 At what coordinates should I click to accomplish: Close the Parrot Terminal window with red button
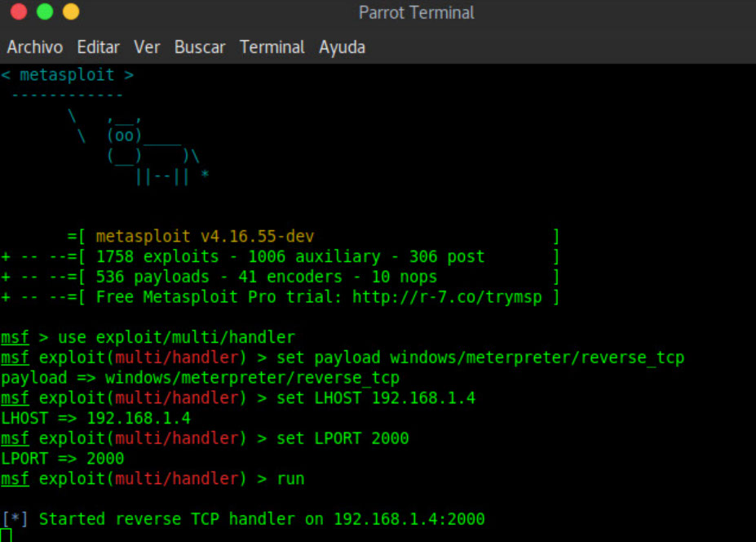click(19, 11)
